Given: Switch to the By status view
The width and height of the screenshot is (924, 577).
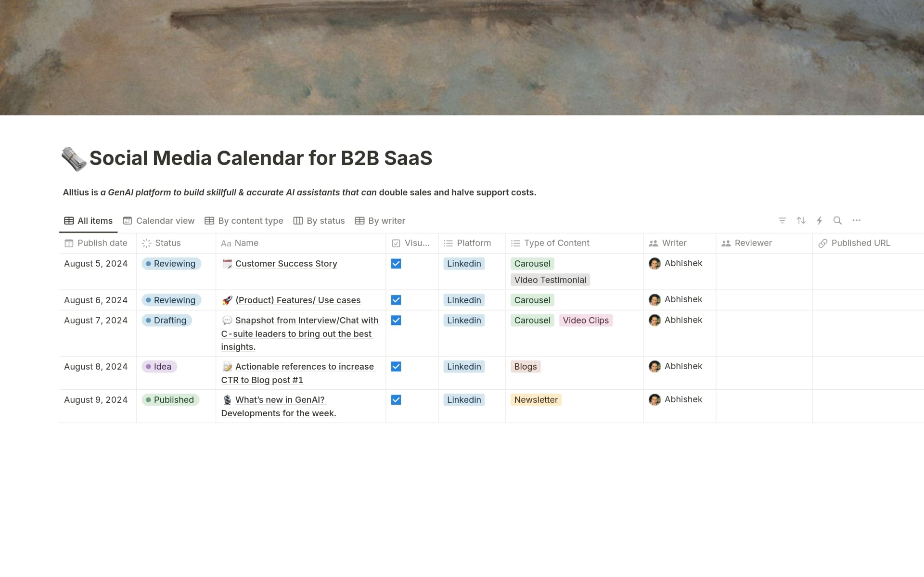Looking at the screenshot, I should 319,220.
